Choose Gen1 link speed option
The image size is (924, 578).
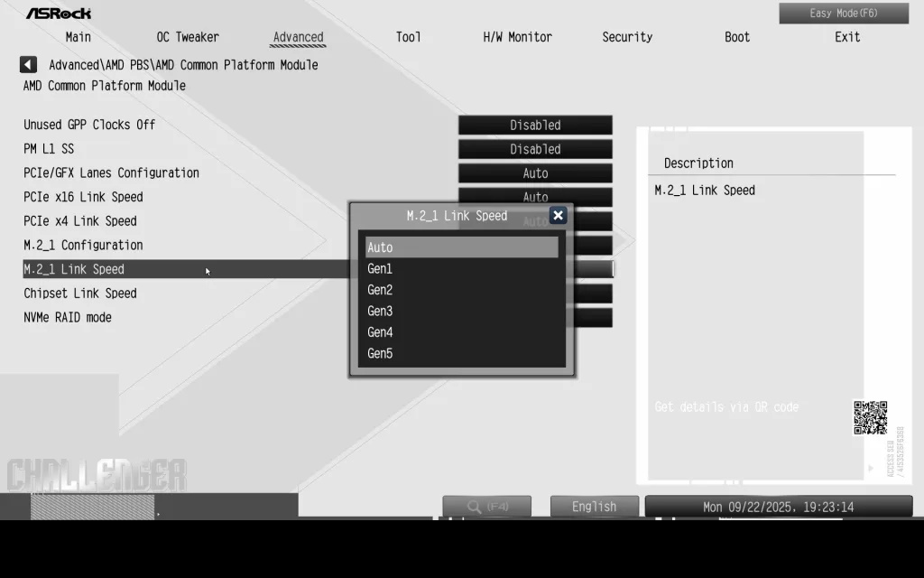(461, 269)
